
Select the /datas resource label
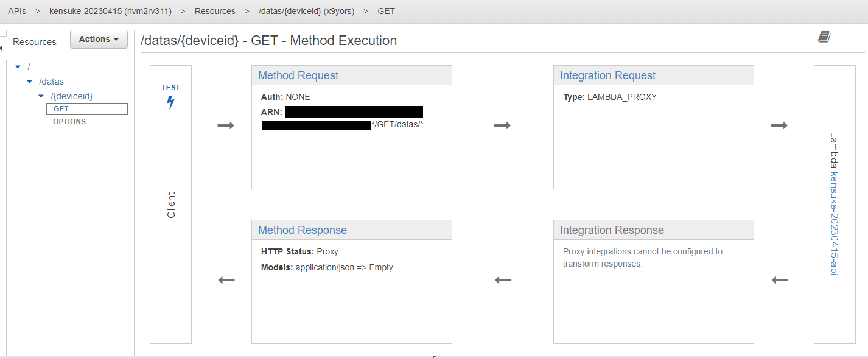pos(51,81)
